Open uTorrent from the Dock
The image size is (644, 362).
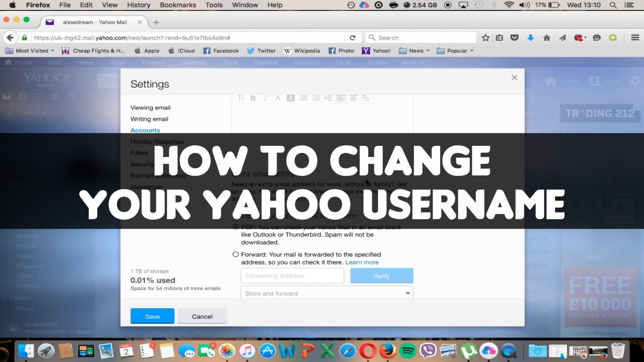(x=469, y=350)
